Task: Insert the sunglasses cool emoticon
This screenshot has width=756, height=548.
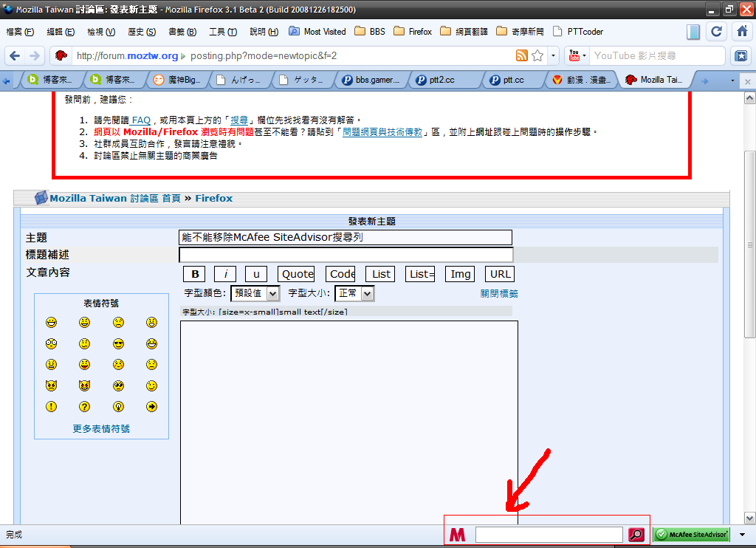Action: pos(118,343)
